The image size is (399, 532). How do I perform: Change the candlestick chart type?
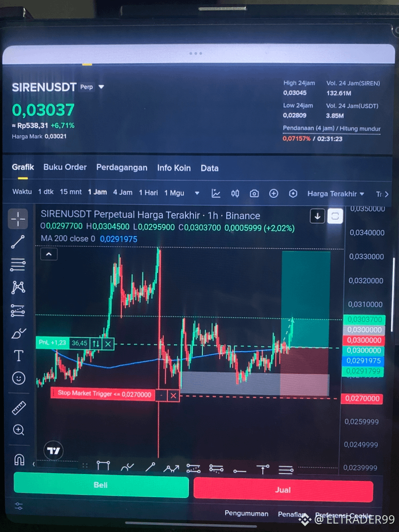point(235,193)
